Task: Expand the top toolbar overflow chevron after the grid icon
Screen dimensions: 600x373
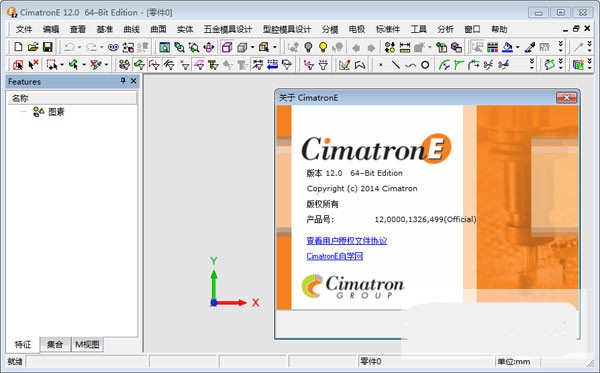Action: 561,47
